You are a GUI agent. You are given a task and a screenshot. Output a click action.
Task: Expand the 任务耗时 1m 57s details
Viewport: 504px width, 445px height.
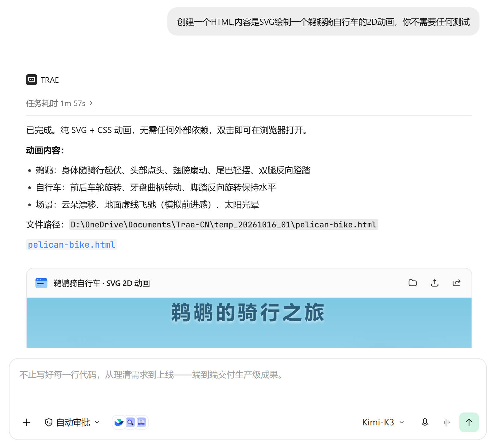coord(59,103)
